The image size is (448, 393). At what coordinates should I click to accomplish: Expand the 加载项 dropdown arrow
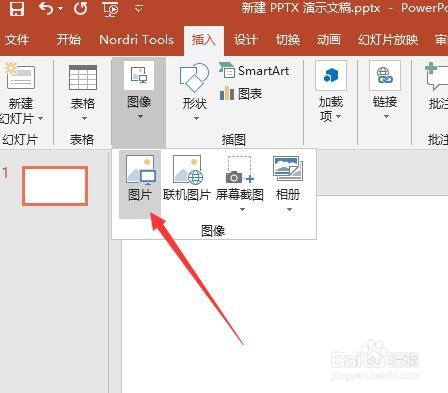click(339, 116)
